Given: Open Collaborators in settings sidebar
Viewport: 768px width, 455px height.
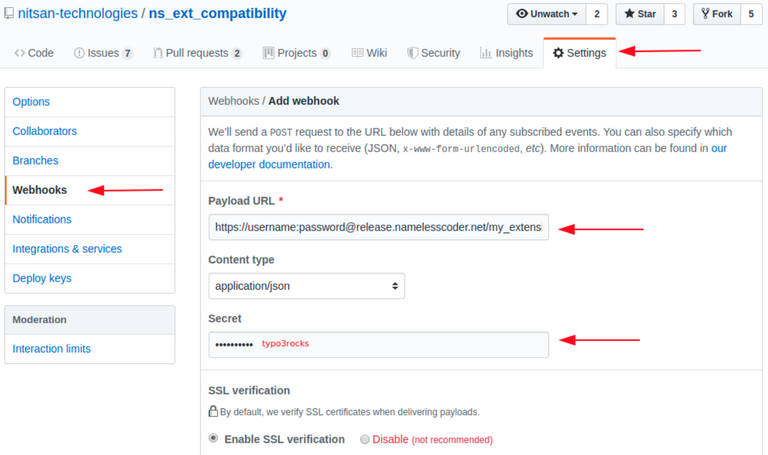Looking at the screenshot, I should (45, 131).
